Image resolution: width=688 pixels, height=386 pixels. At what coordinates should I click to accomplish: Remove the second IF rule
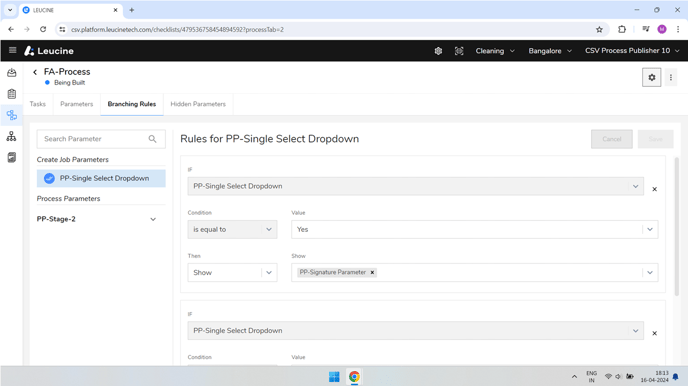(654, 333)
